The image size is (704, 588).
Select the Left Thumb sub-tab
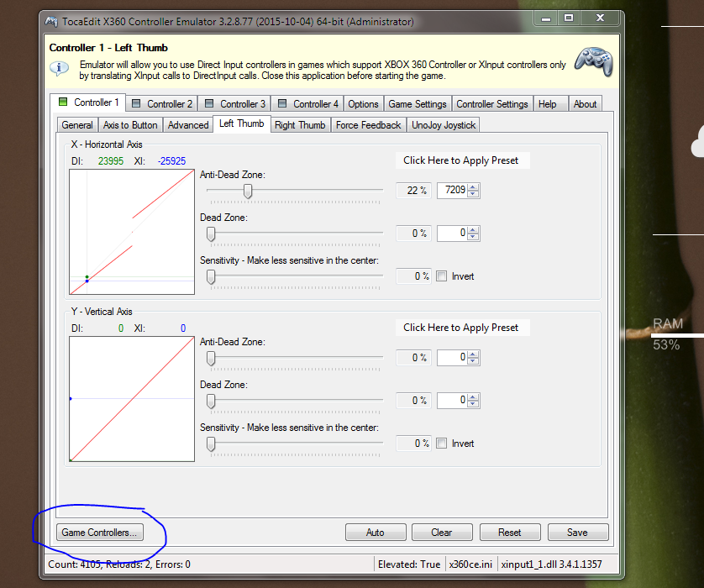point(242,123)
